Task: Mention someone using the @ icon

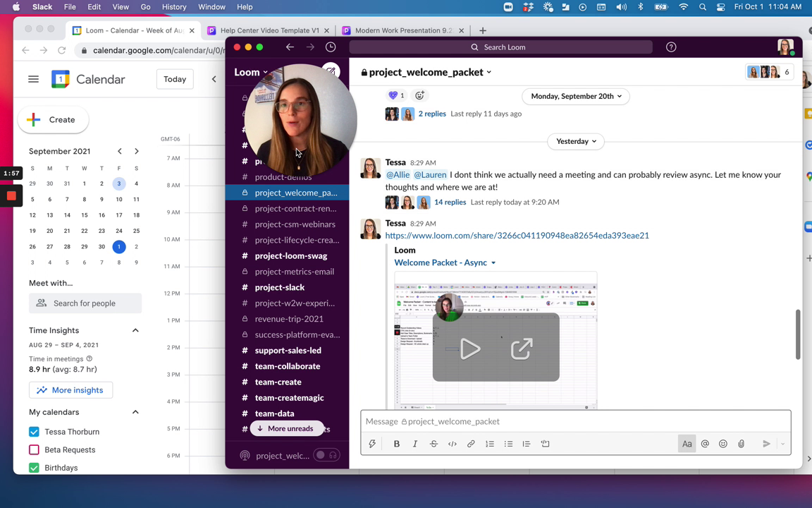Action: click(x=705, y=443)
